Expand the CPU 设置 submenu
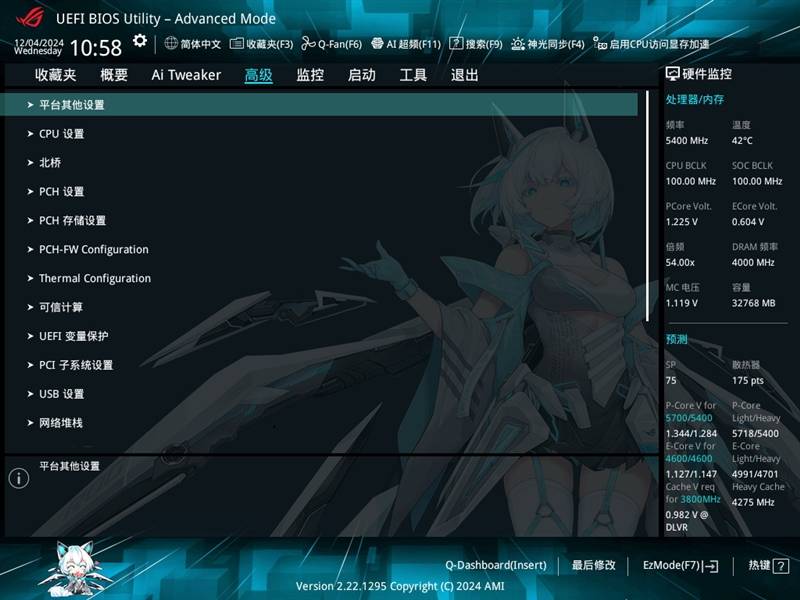This screenshot has height=600, width=800. (x=61, y=134)
